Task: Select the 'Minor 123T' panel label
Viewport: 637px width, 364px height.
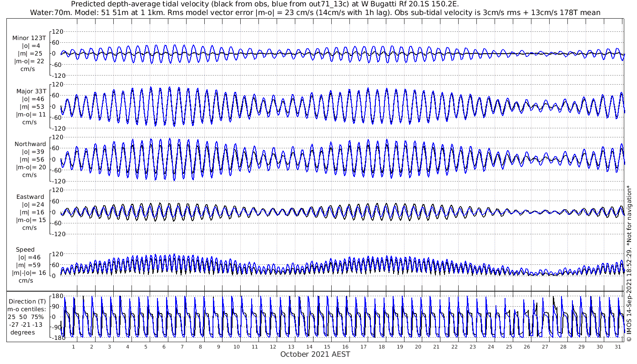Action: (x=29, y=38)
